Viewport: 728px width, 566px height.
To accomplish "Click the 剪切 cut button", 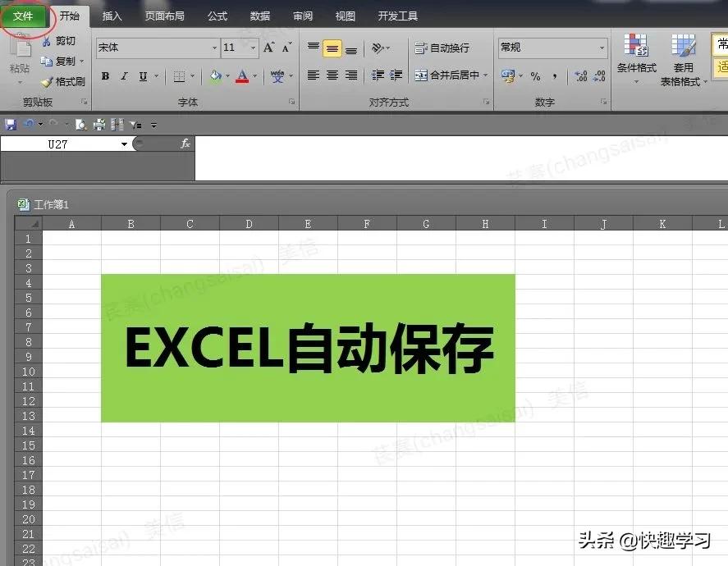I will coord(59,41).
